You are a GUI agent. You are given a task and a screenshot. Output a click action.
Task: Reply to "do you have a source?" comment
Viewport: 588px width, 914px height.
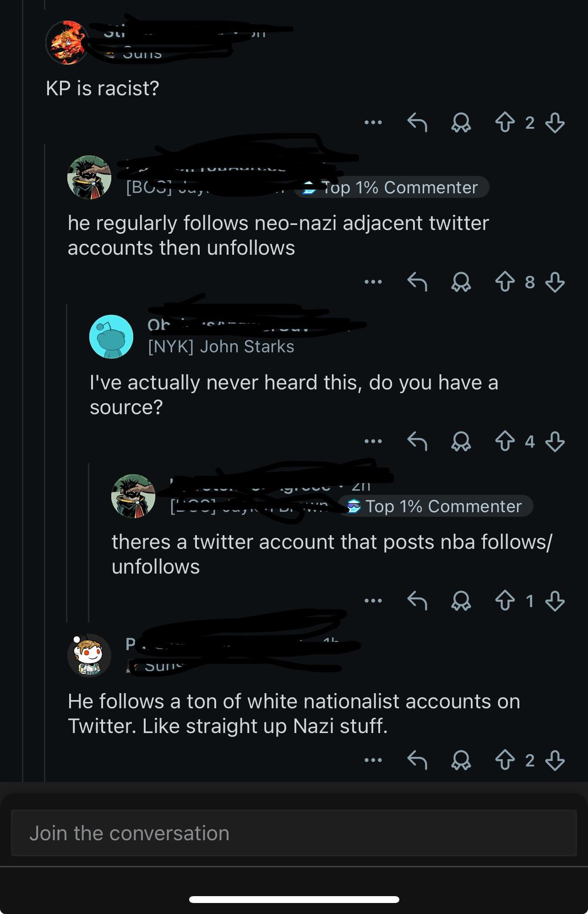[417, 442]
